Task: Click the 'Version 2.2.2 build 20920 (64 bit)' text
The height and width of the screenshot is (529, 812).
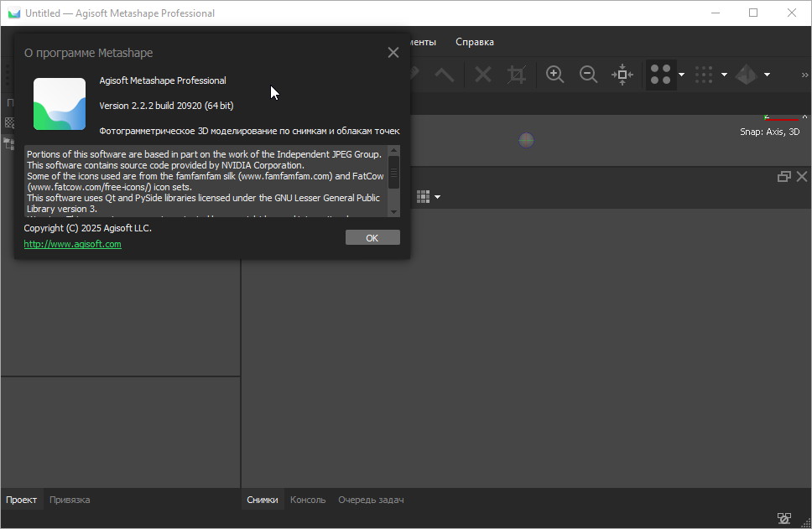Action: [x=166, y=106]
